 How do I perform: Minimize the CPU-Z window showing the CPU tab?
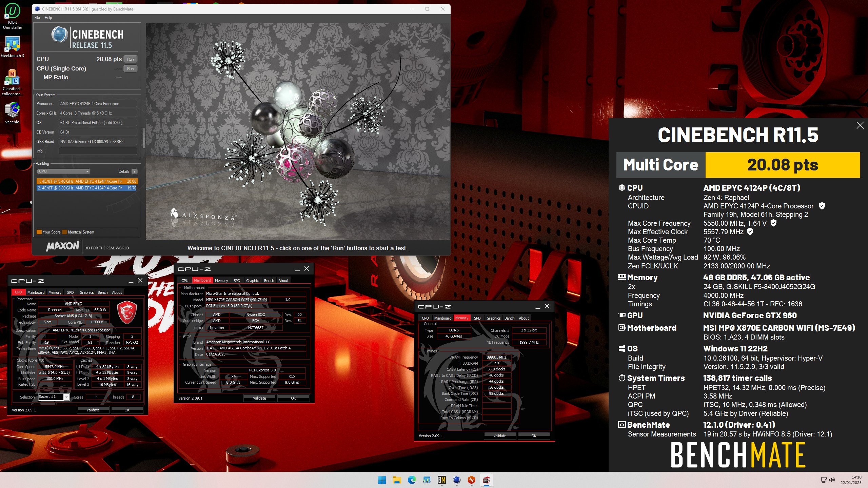131,281
